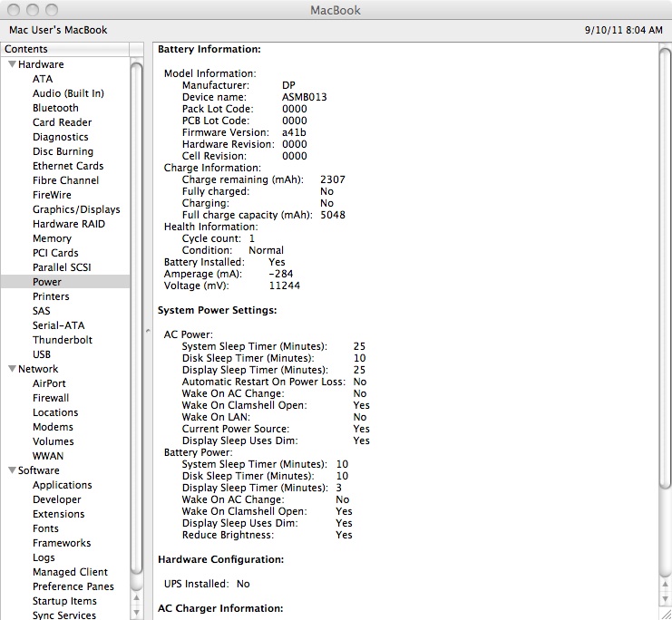This screenshot has height=620, width=672.
Task: Click the Contents column header
Action: (64, 49)
